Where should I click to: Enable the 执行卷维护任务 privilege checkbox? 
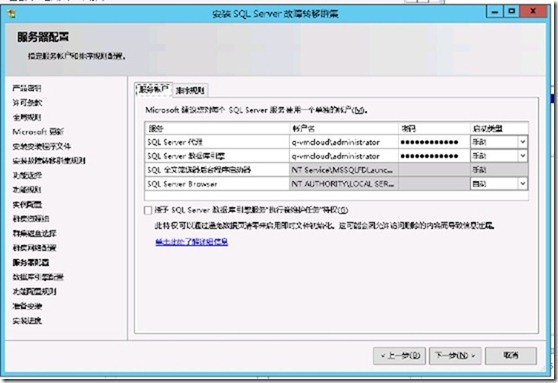pyautogui.click(x=148, y=210)
